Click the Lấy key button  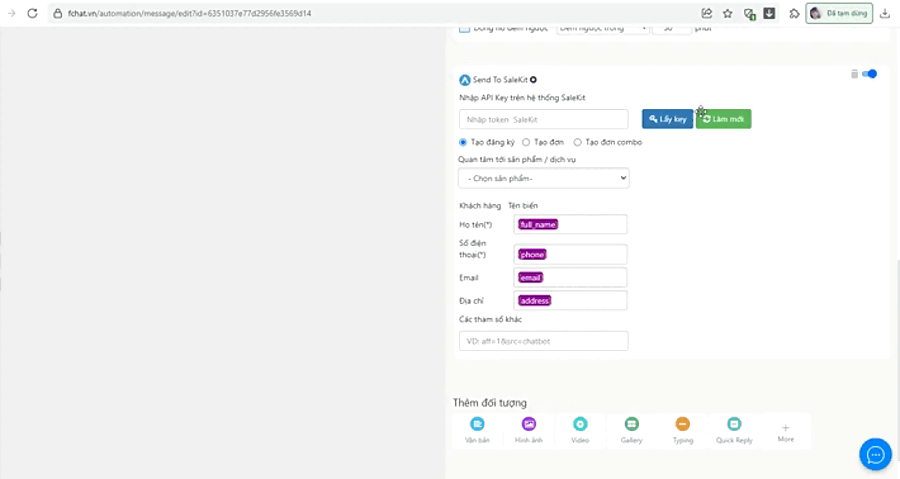(x=668, y=119)
